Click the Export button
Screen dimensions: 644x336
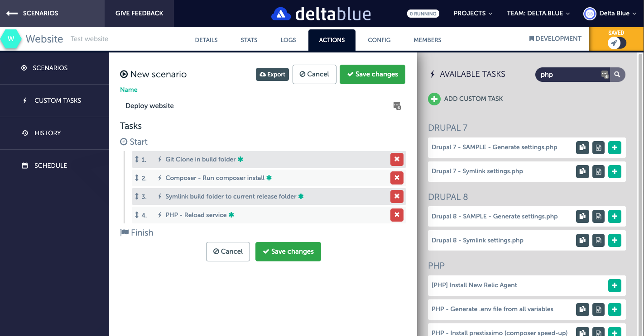tap(272, 75)
